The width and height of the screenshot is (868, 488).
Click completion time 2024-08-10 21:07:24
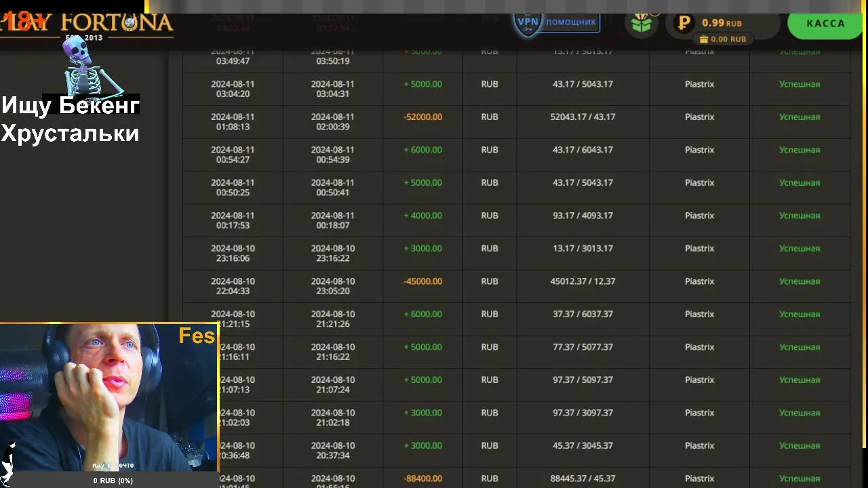pos(333,385)
